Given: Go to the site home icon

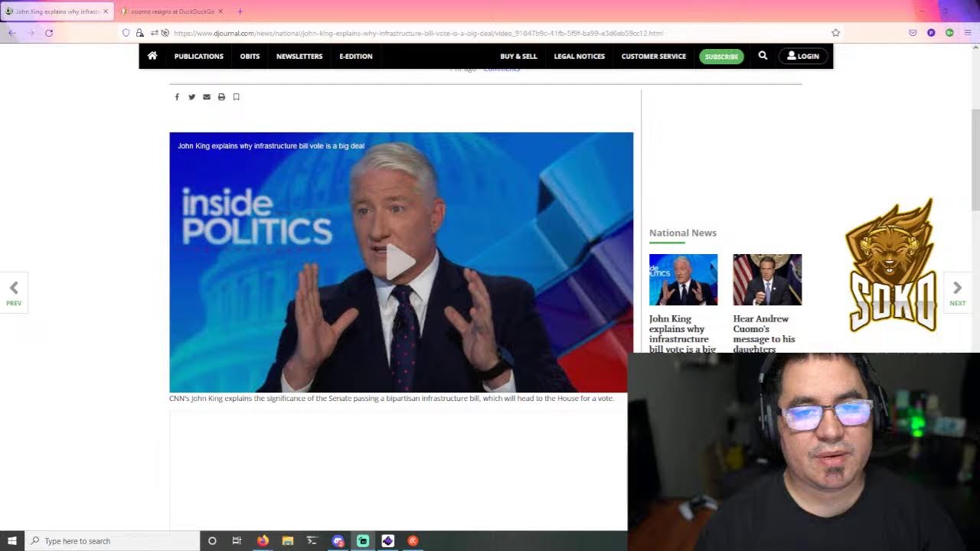Looking at the screenshot, I should click(x=152, y=56).
